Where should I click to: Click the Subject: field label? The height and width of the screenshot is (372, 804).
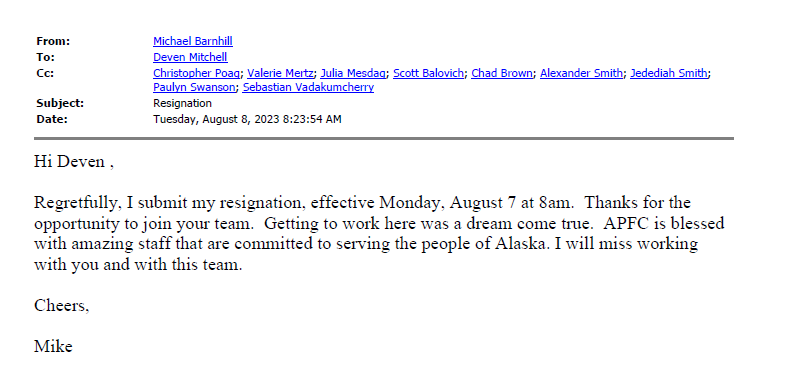(61, 103)
